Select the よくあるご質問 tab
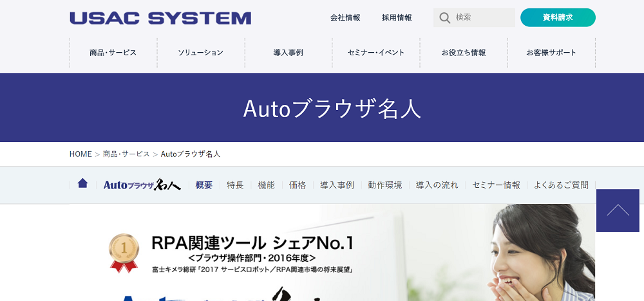Screen dimensions: 644x301 point(561,185)
